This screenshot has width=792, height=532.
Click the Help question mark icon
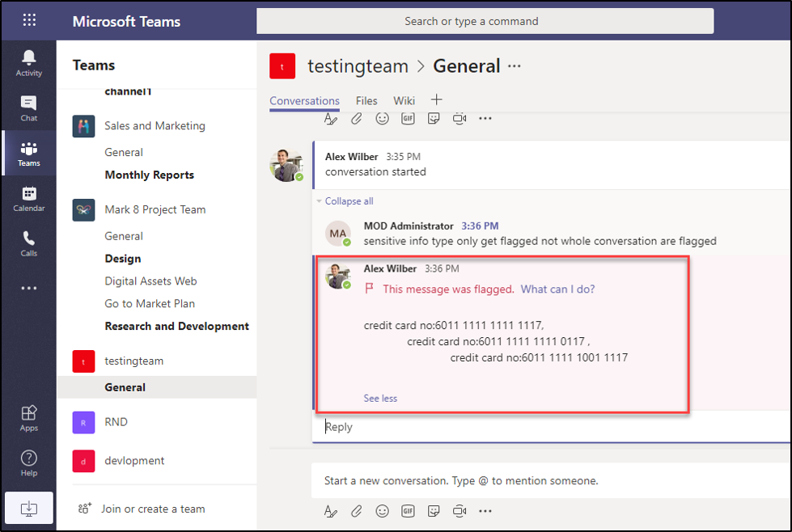point(29,462)
